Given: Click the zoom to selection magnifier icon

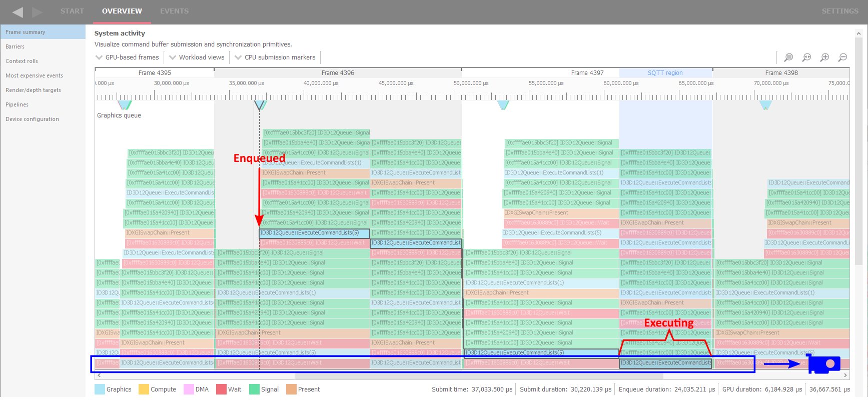Looking at the screenshot, I should pos(788,57).
